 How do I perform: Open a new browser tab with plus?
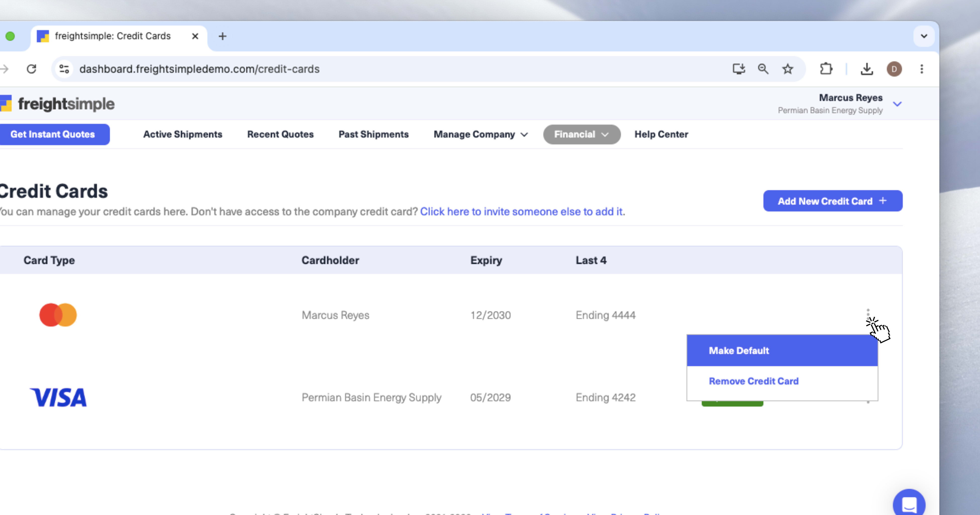point(223,36)
